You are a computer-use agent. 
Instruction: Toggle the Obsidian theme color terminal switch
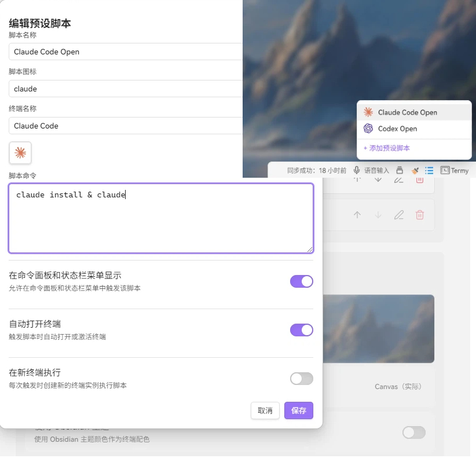[414, 432]
